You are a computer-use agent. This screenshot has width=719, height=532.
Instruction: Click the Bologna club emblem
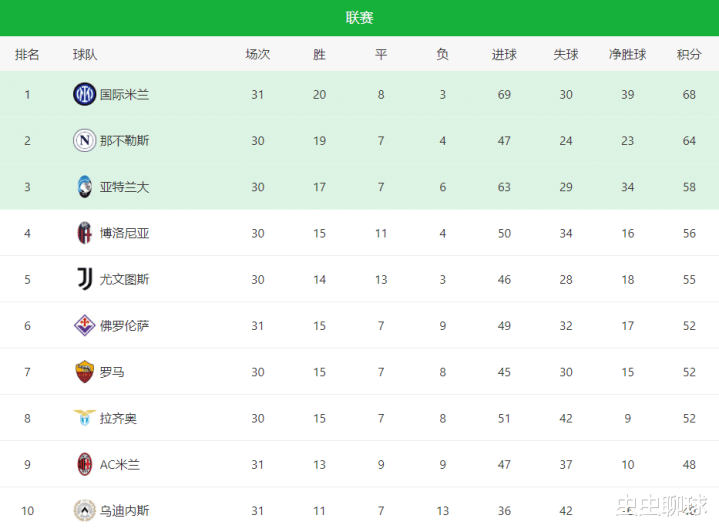pos(84,233)
